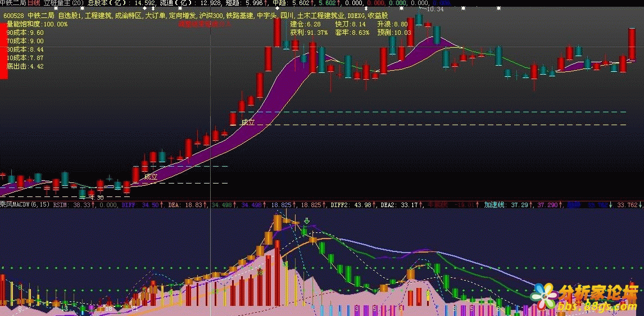Click the 快刀:8.14 value

(349, 24)
